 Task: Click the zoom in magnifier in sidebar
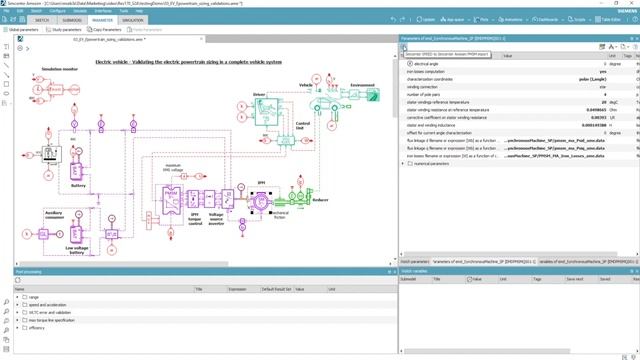pos(6,302)
